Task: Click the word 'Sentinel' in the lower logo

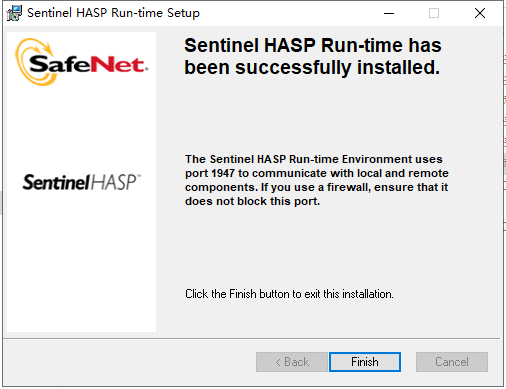Action: click(x=56, y=182)
